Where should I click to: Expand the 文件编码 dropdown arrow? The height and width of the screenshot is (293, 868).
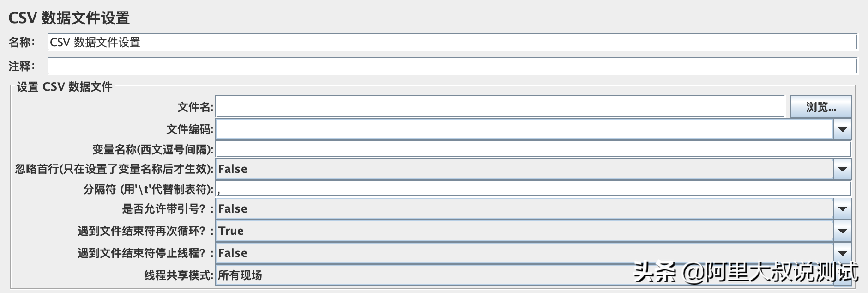tap(842, 129)
